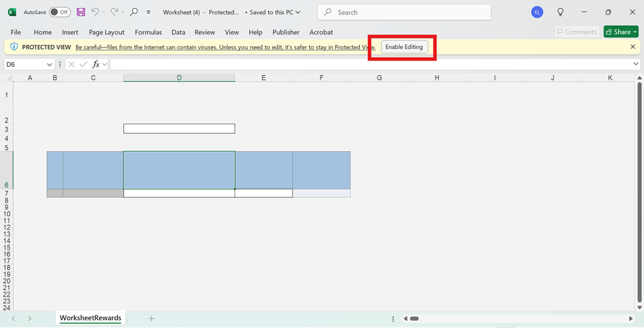Open Customize Quick Access Toolbar dropdown

149,12
